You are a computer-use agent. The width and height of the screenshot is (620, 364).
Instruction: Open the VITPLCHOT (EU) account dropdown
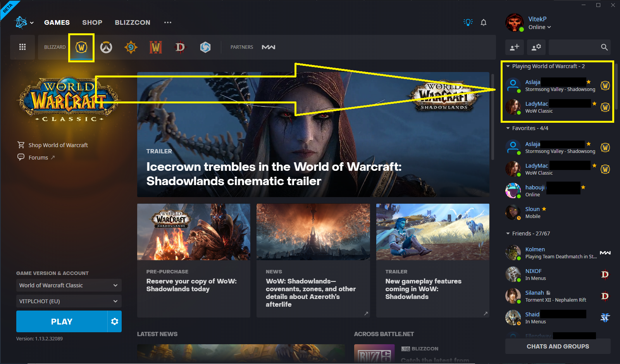(69, 301)
